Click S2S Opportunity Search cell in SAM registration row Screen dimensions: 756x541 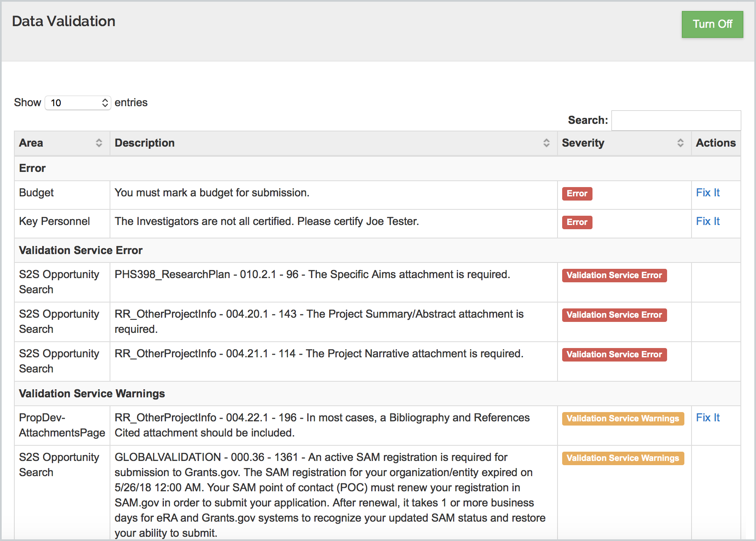click(62, 493)
